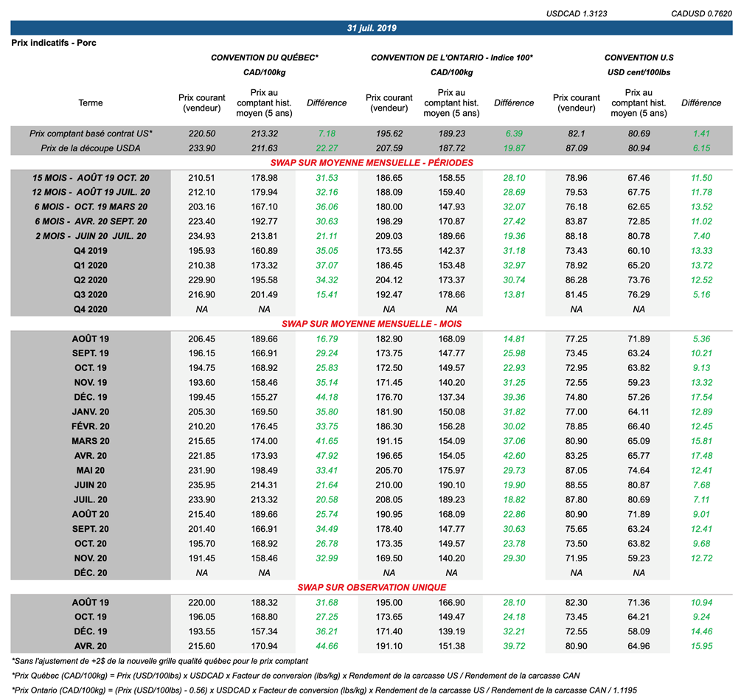
Task: Select the 47.92 difference value
Action: 326,456
